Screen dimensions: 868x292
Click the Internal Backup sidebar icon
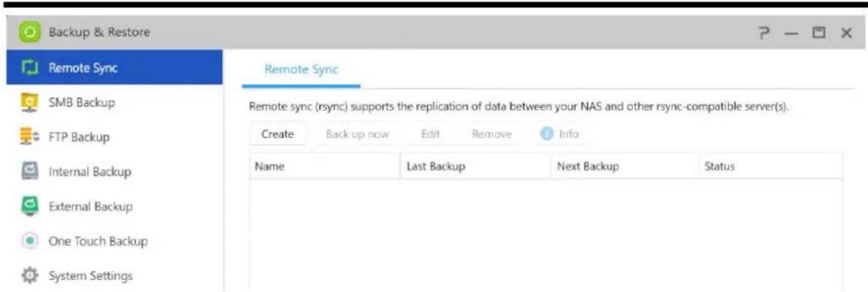coord(25,172)
